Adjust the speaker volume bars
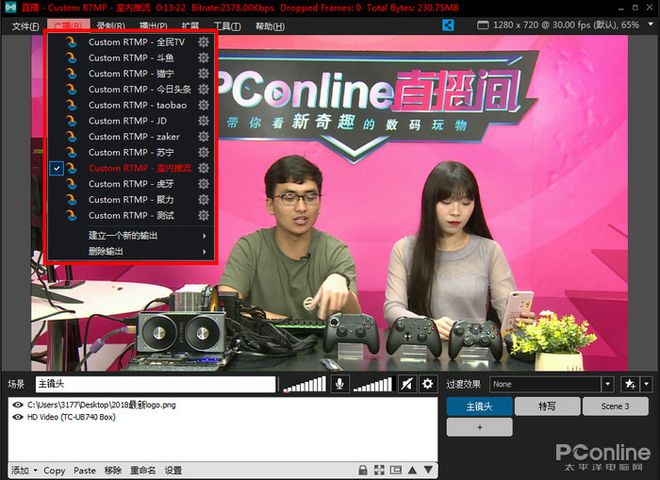Viewport: 660px width, 480px height. pyautogui.click(x=373, y=384)
